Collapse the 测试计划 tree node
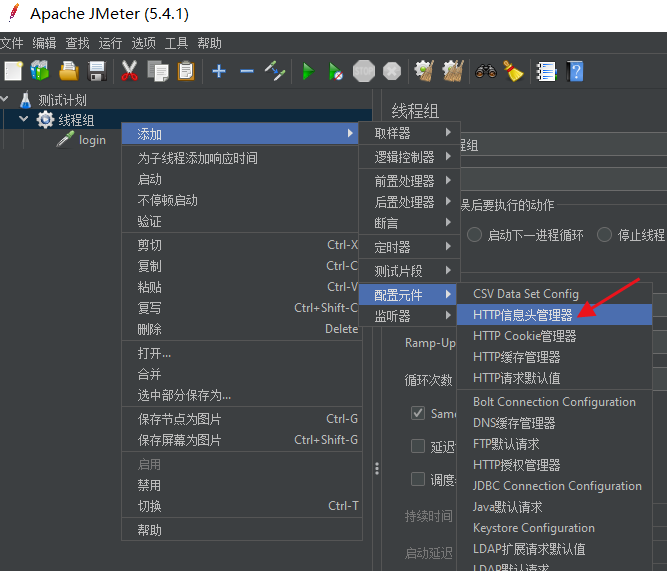Image resolution: width=667 pixels, height=571 pixels. 5,99
